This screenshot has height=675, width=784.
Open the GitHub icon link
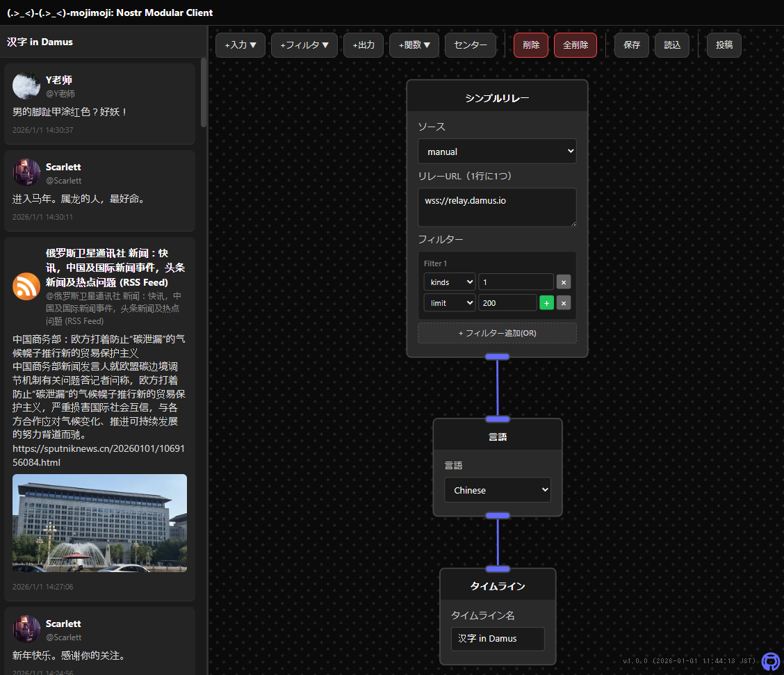[771, 662]
